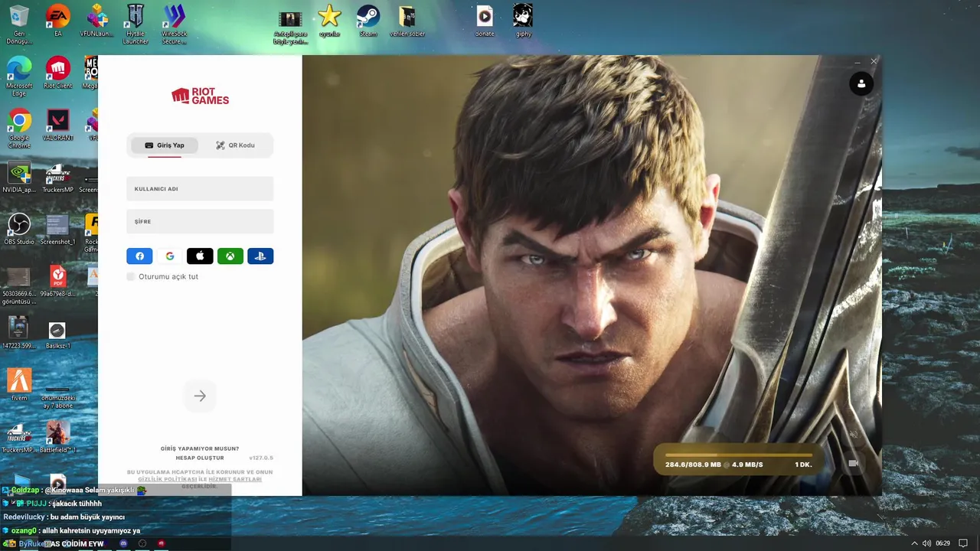Submit login with the arrow button
The width and height of the screenshot is (980, 551).
[x=200, y=396]
